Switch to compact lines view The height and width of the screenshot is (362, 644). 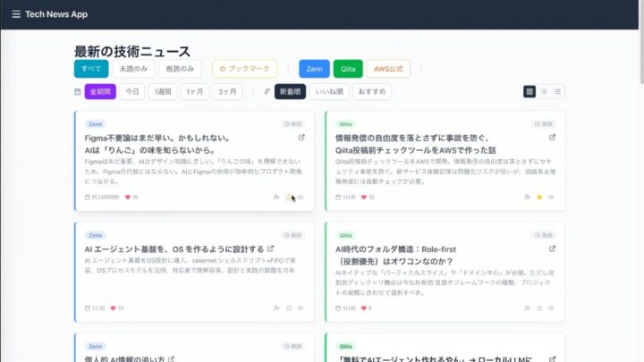(558, 91)
